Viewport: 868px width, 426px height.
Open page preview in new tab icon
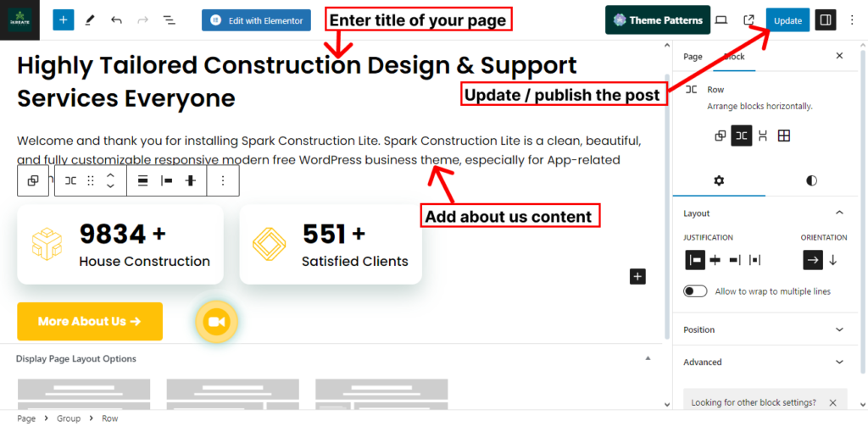pos(748,20)
